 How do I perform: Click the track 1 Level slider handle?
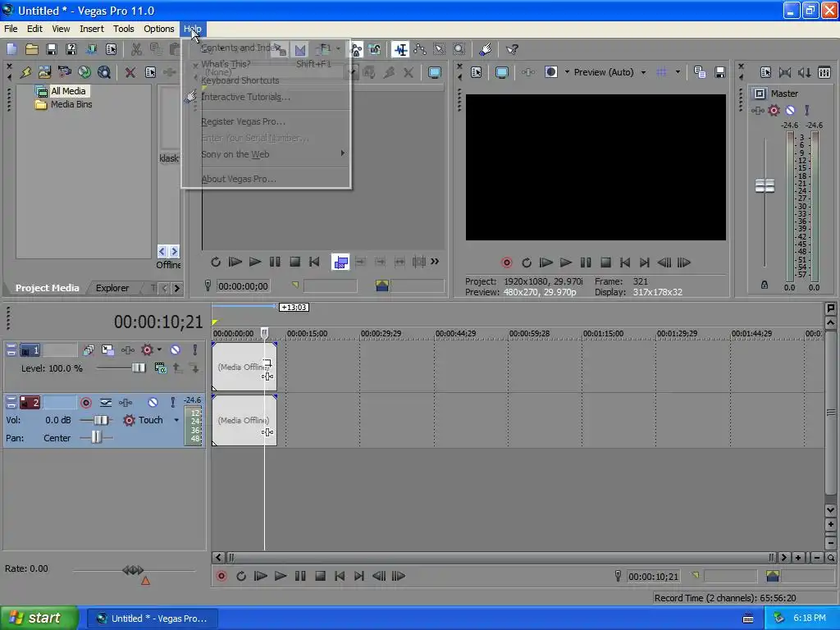(x=138, y=367)
